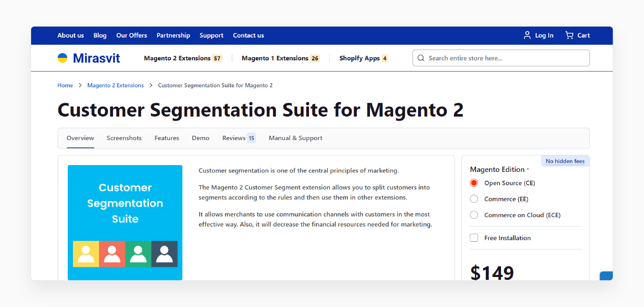Screen dimensions: 644x307
Task: Click the sentence 'Customer segmentation is one of the central principles'
Action: [298, 170]
